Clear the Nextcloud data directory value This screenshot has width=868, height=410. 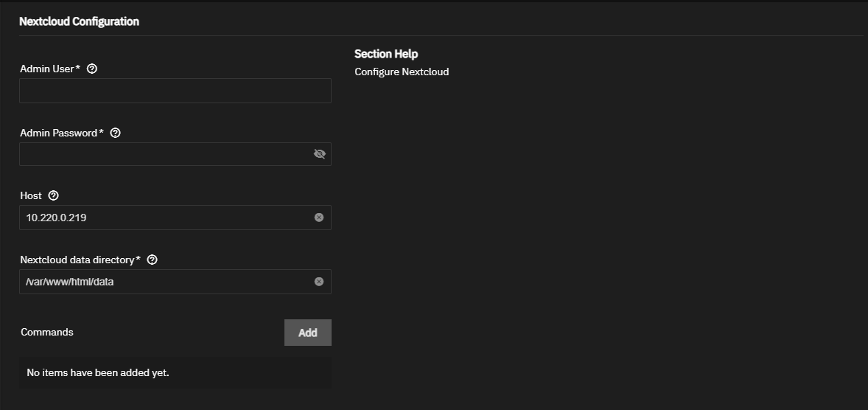point(319,282)
